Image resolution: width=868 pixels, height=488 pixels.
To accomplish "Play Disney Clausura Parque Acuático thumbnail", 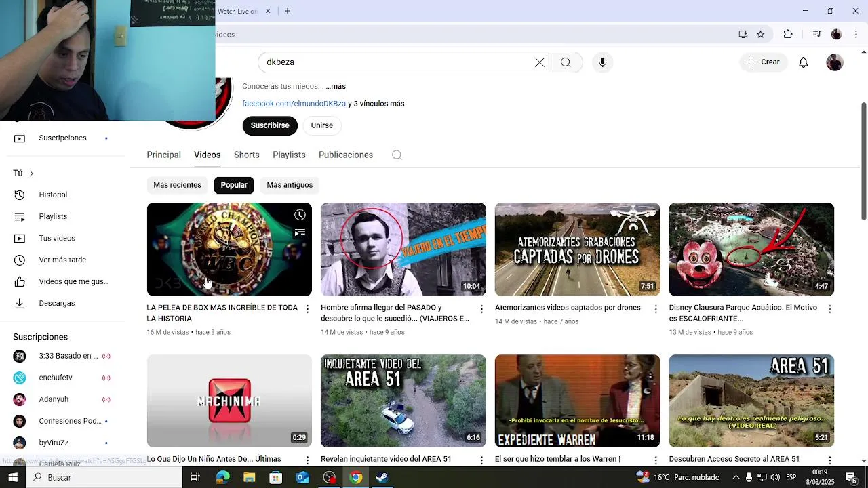I will (x=751, y=249).
